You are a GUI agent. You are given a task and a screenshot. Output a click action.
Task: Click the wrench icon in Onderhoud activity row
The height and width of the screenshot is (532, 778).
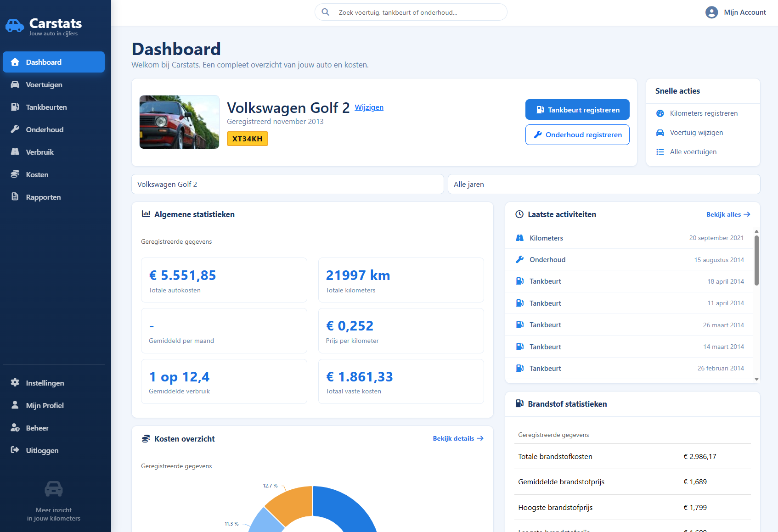[x=520, y=259]
